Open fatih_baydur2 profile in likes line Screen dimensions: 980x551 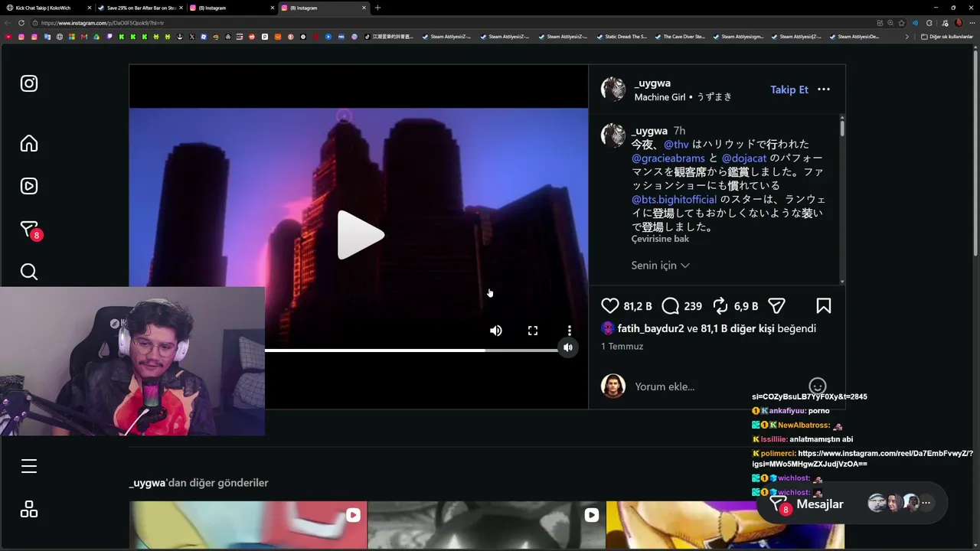point(651,328)
